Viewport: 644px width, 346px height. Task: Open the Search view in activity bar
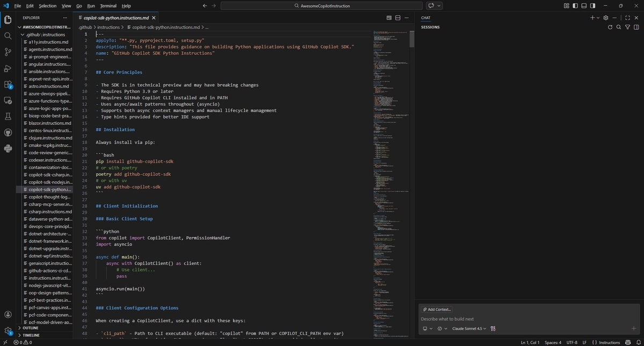[8, 36]
